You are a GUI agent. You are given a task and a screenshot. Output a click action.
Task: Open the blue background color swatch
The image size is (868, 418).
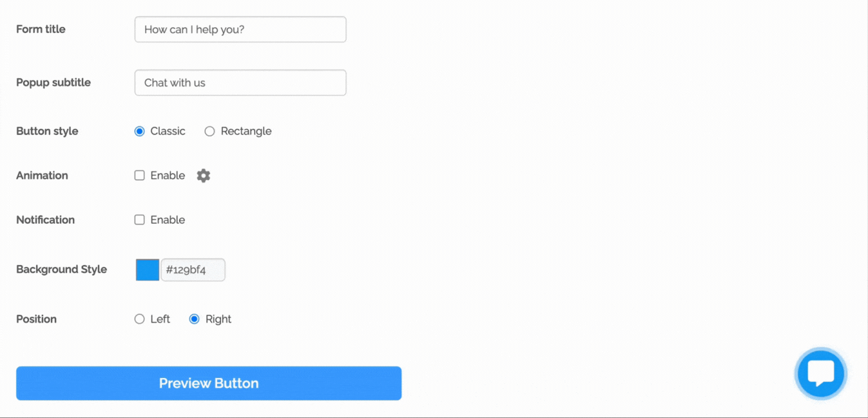(148, 270)
